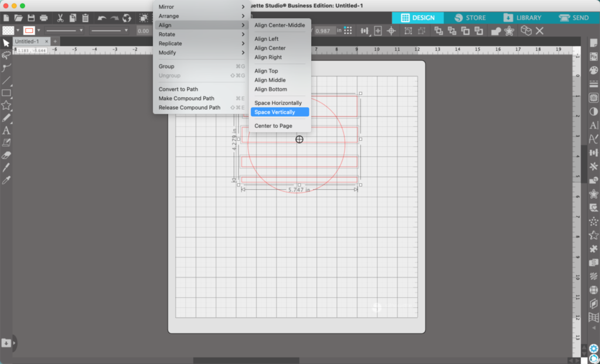Toggle the reference point anchor grid

point(348,30)
